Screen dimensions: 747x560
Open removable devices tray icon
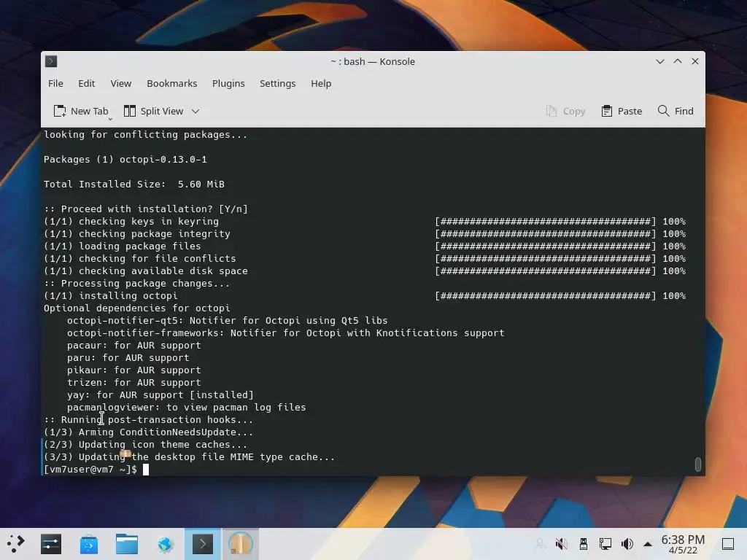(584, 543)
